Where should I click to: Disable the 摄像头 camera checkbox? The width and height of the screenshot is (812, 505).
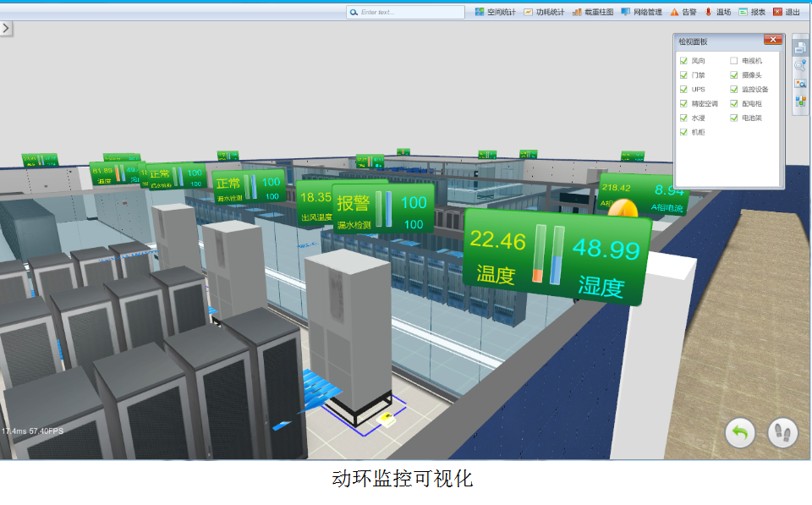734,75
